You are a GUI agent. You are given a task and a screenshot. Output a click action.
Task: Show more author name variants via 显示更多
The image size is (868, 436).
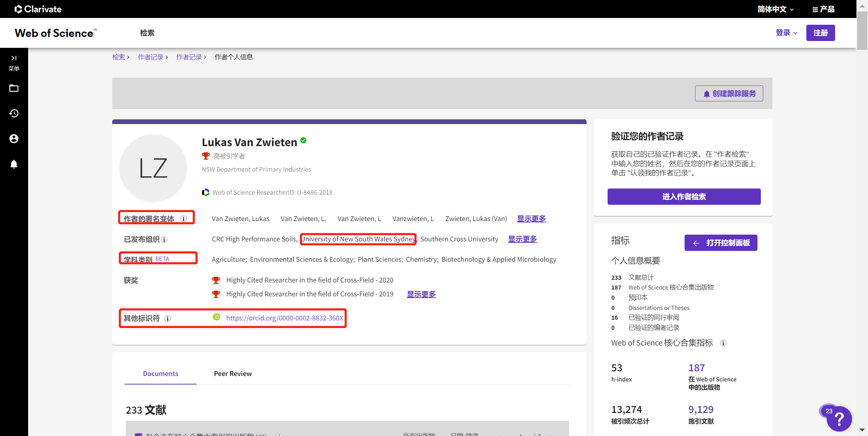(x=531, y=219)
